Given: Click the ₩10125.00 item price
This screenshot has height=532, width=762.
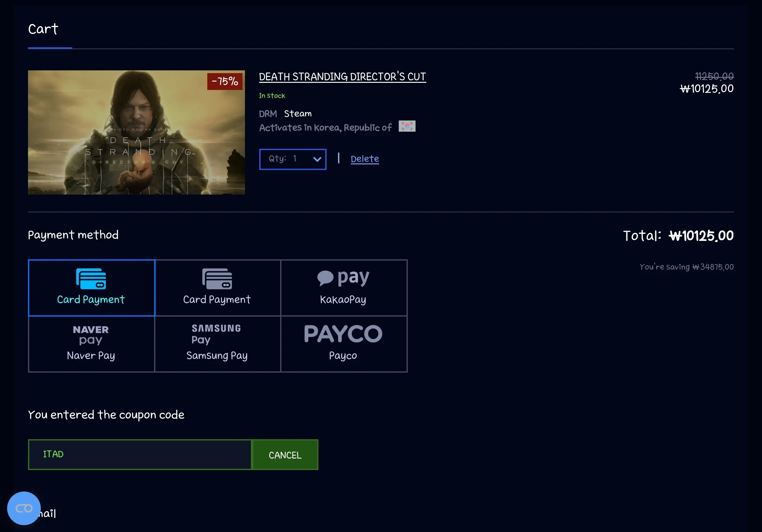Looking at the screenshot, I should click(x=707, y=89).
